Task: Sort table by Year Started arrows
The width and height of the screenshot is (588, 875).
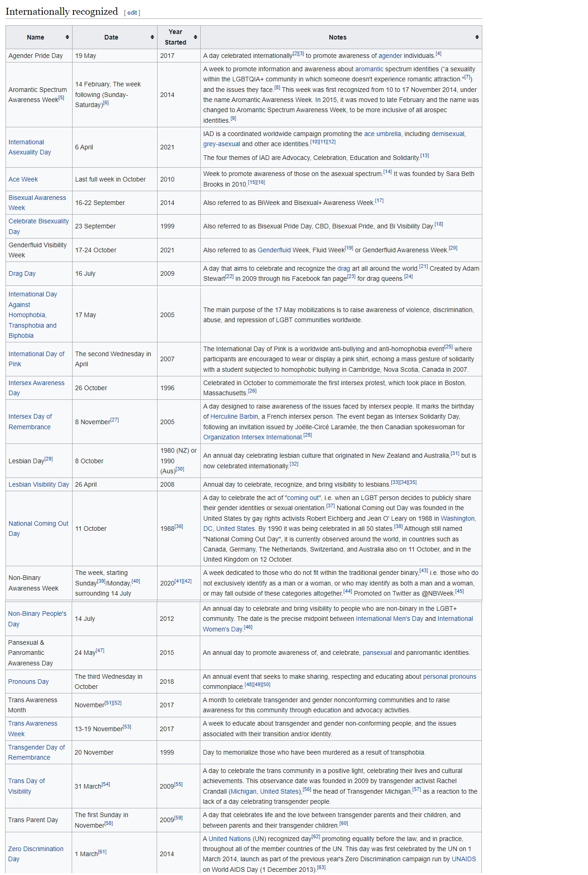Action: point(195,37)
